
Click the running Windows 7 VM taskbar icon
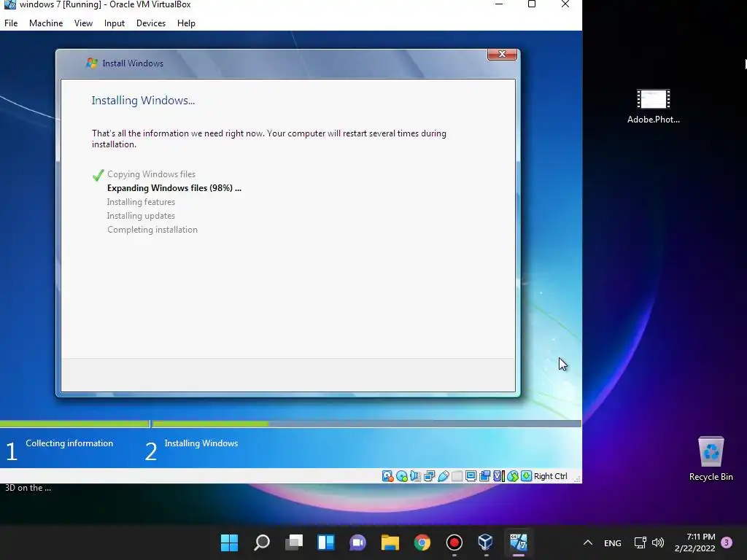coord(519,542)
